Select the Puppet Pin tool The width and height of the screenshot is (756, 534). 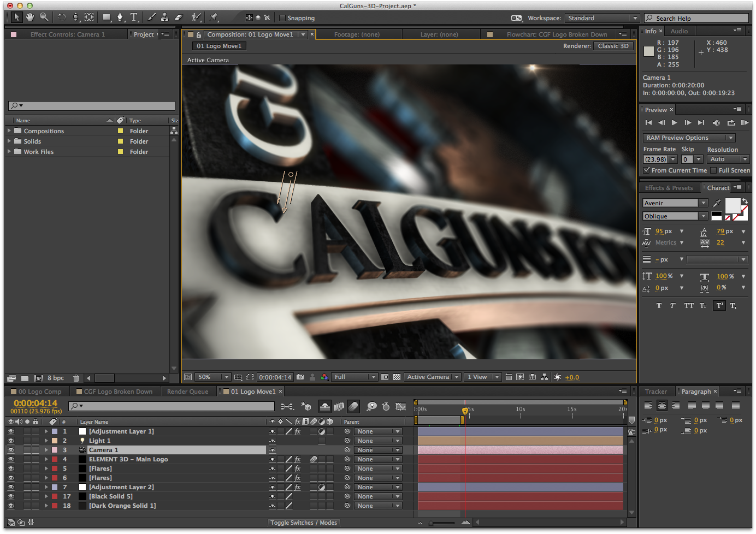pyautogui.click(x=214, y=17)
